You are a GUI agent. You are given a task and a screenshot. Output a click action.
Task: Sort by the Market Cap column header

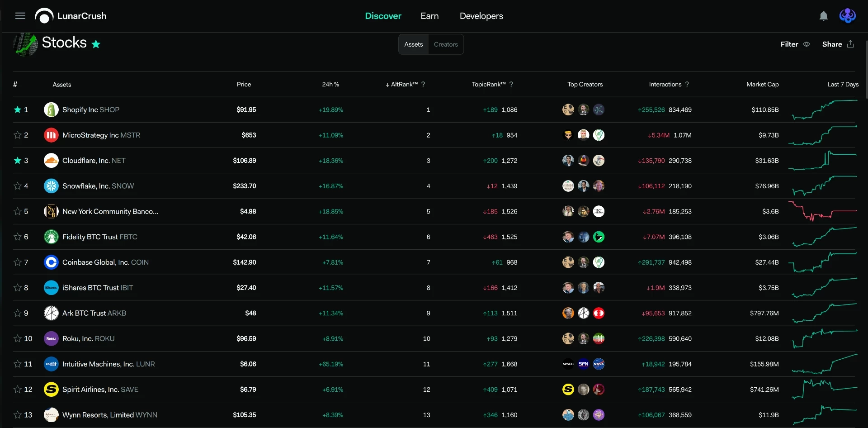(762, 85)
